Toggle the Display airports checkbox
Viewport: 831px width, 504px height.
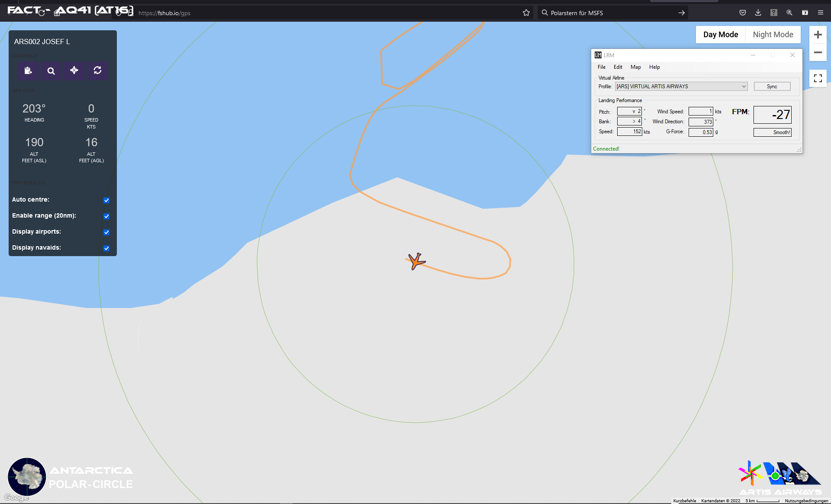click(106, 232)
